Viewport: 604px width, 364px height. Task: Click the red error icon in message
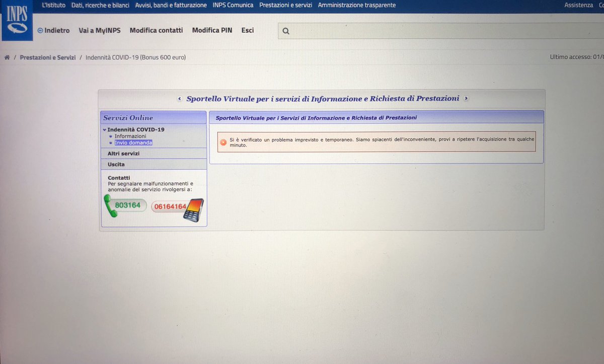(223, 142)
